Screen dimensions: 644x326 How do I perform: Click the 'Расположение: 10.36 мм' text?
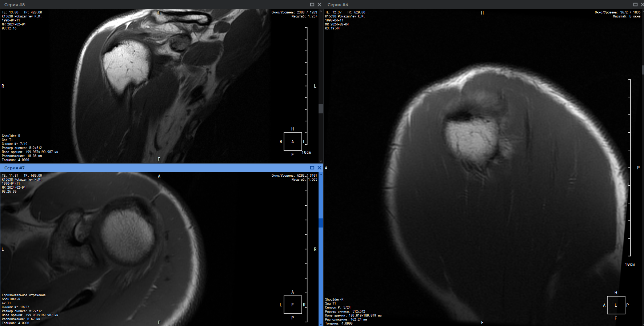22,156
